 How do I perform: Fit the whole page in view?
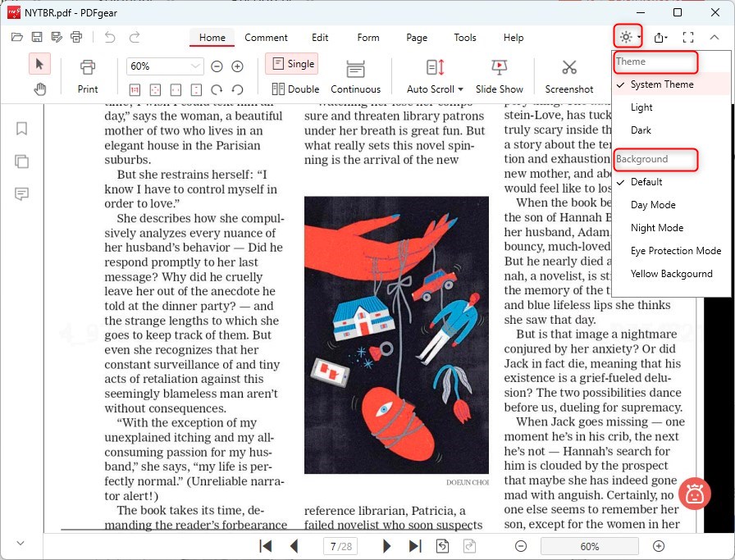click(x=155, y=89)
